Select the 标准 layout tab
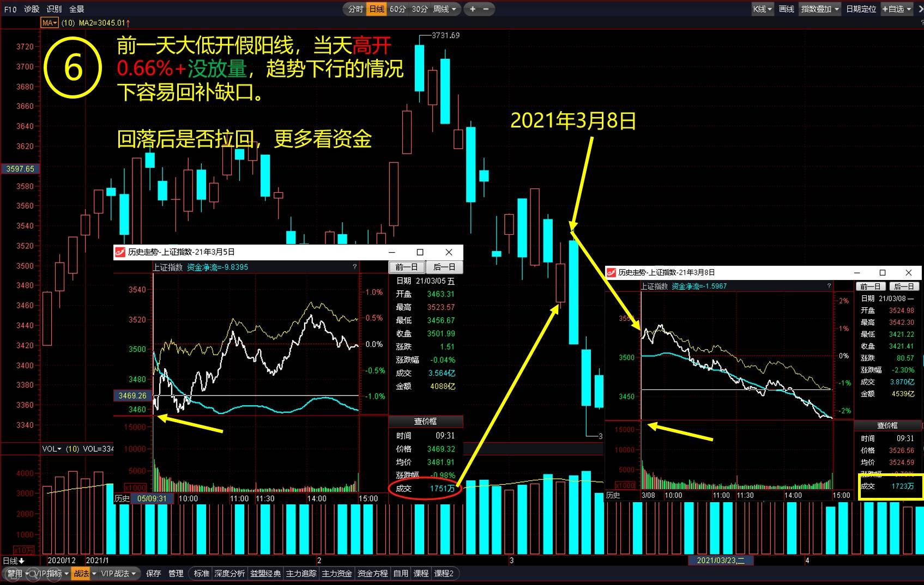This screenshot has width=924, height=585. [x=202, y=574]
